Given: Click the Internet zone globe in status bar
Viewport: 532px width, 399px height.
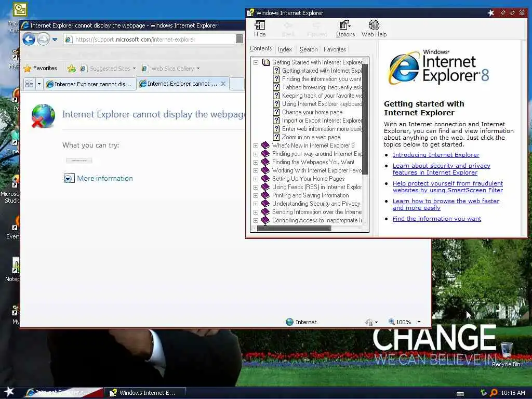Looking at the screenshot, I should coord(289,322).
